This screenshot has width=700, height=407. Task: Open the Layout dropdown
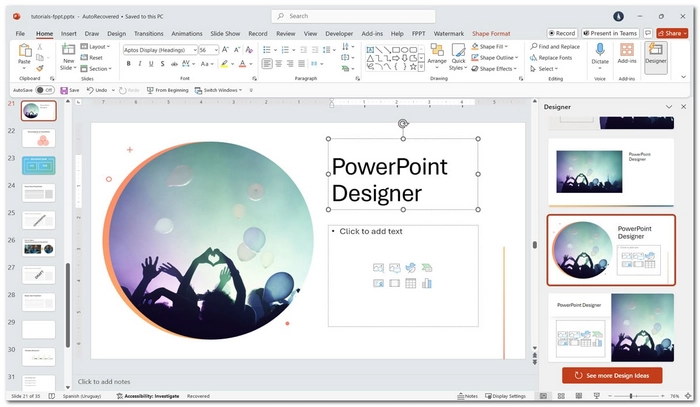tap(96, 46)
